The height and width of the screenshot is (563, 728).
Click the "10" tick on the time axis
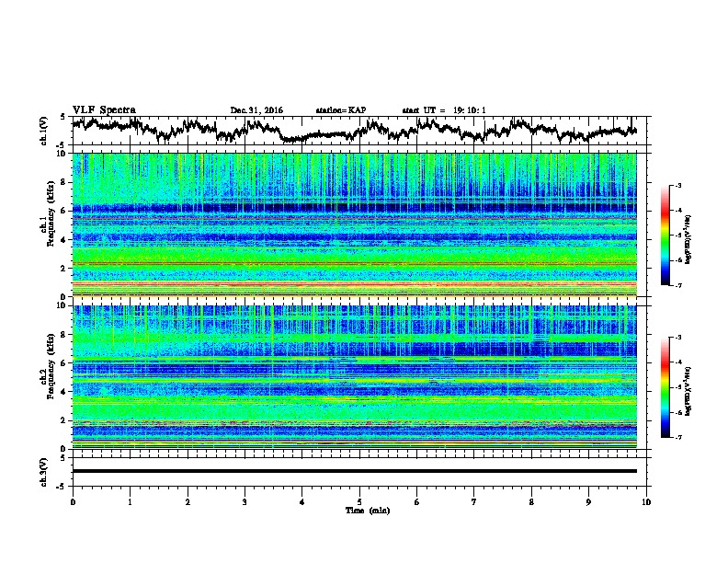click(x=646, y=502)
